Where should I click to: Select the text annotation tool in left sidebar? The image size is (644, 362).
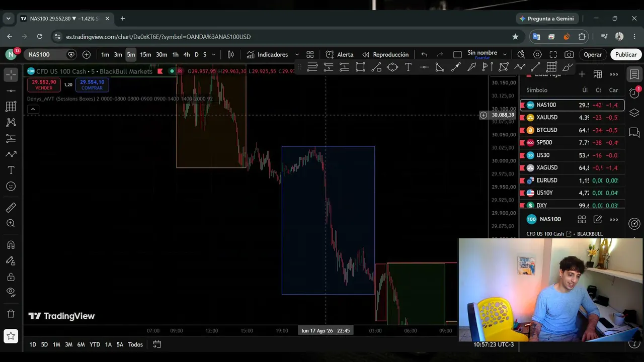coord(11,170)
